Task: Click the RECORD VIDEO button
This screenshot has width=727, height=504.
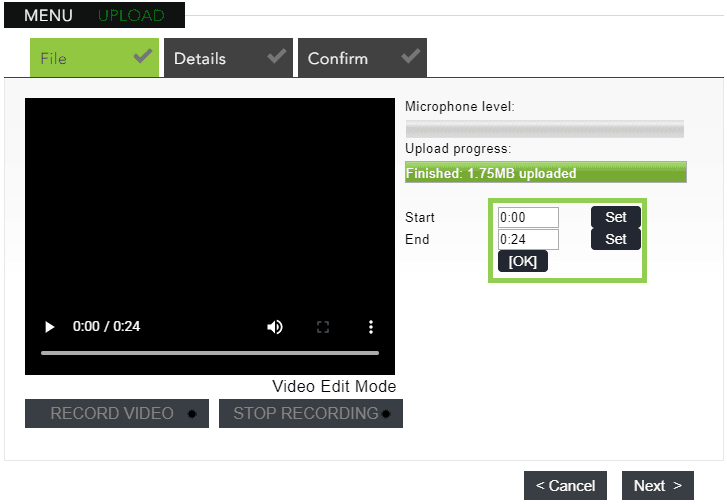Action: pos(117,413)
